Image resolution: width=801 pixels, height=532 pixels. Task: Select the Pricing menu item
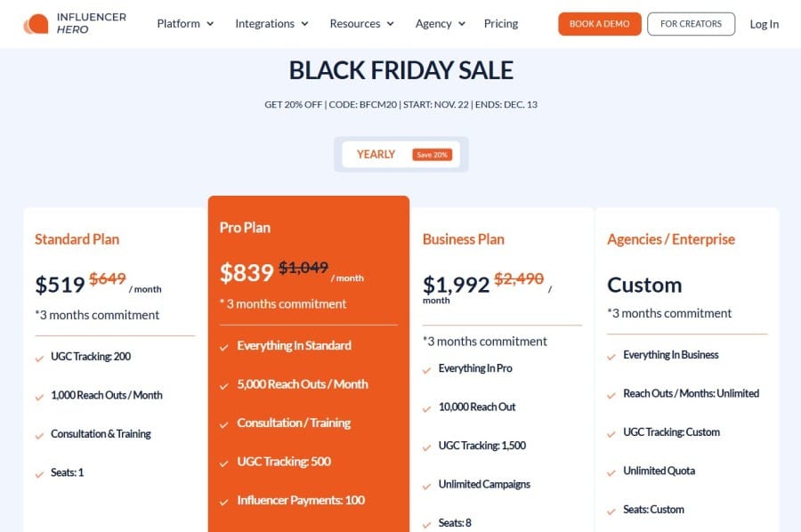[500, 24]
